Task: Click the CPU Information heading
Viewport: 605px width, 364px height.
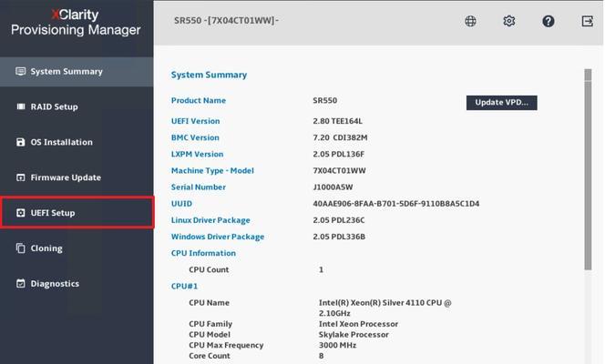Action: (203, 253)
